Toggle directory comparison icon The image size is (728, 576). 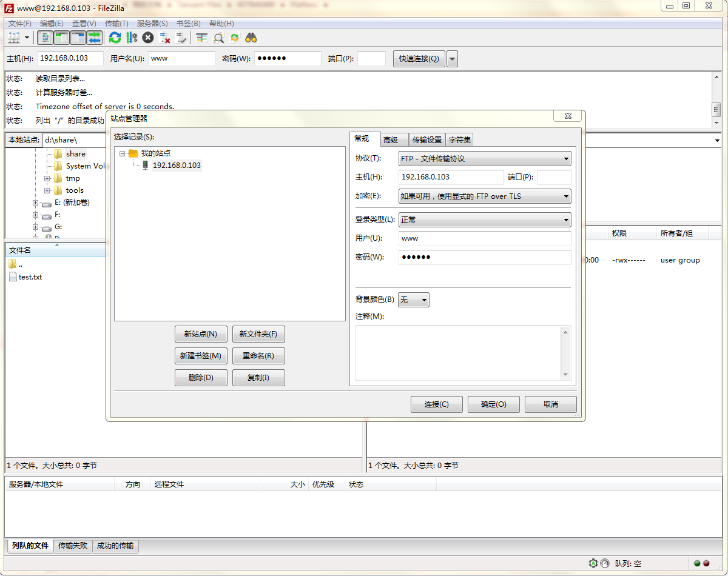(218, 38)
